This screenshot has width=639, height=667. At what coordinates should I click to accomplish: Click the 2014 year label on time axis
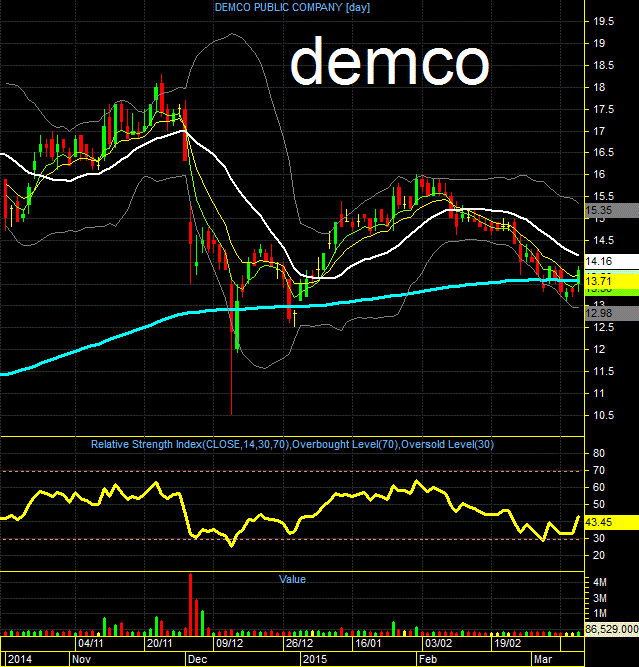coord(20,659)
